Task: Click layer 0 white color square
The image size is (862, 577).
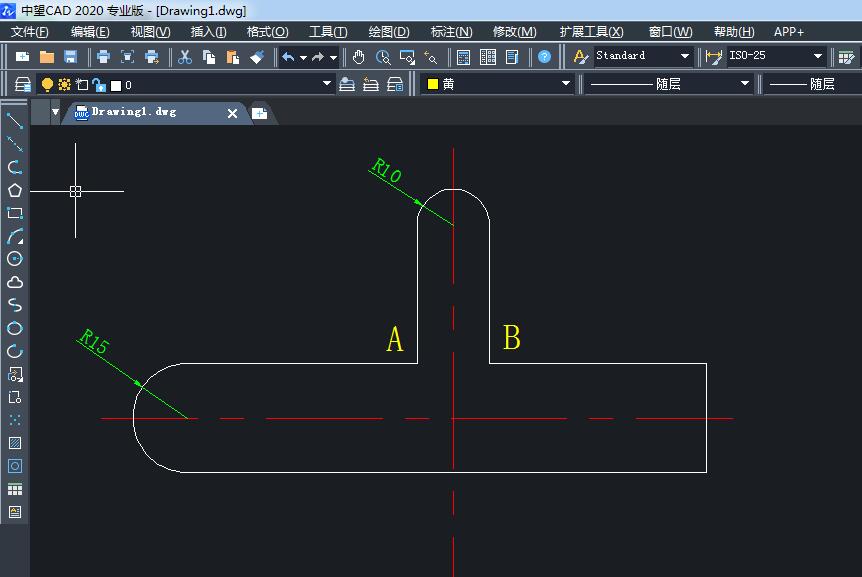Action: pyautogui.click(x=116, y=85)
